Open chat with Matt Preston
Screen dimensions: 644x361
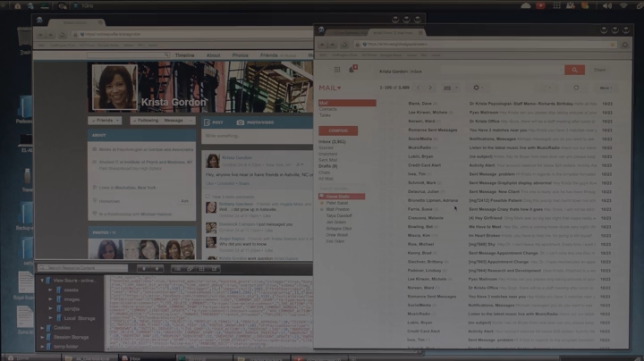pos(337,209)
